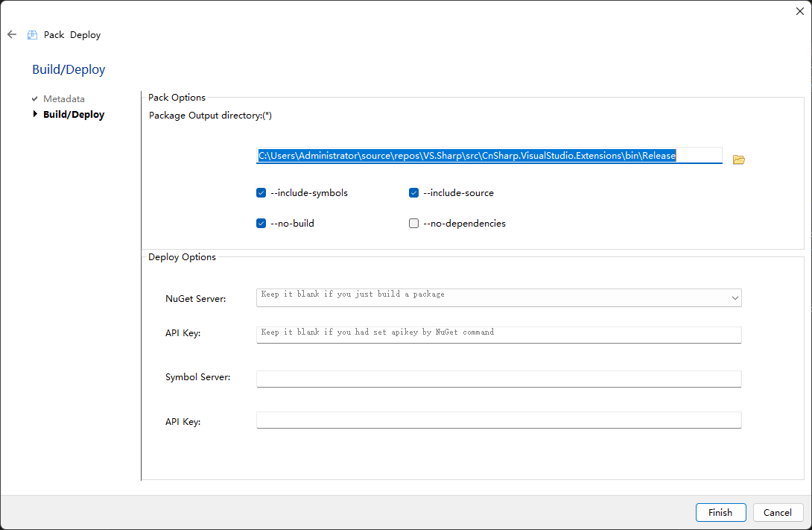The image size is (812, 530).
Task: Disable the --no-build checkbox
Action: 261,223
